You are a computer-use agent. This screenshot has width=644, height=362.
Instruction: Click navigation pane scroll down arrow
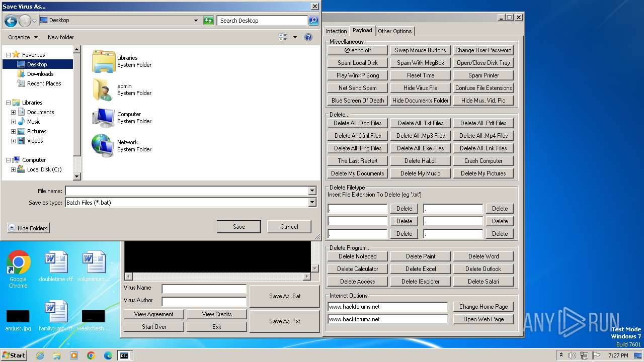click(76, 176)
